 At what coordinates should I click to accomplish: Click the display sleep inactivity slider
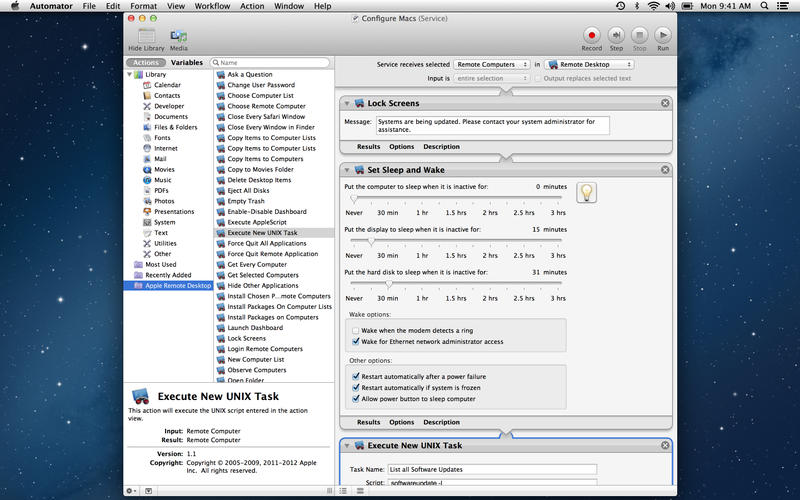click(x=455, y=241)
